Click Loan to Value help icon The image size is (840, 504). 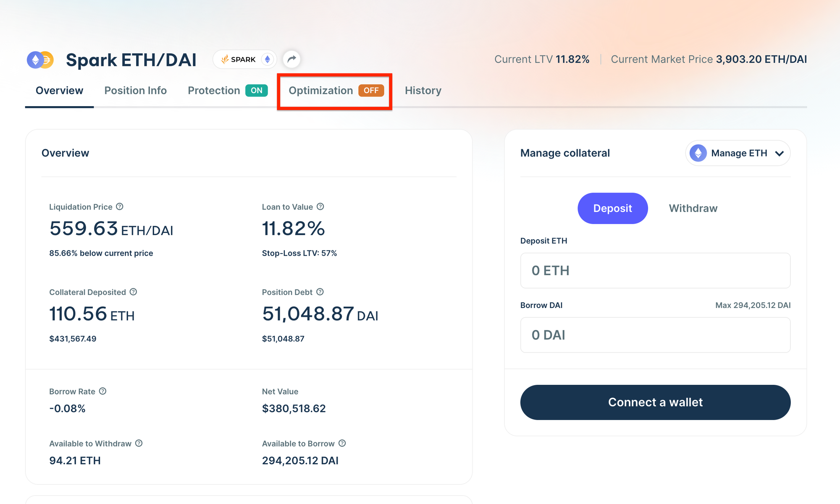click(320, 206)
